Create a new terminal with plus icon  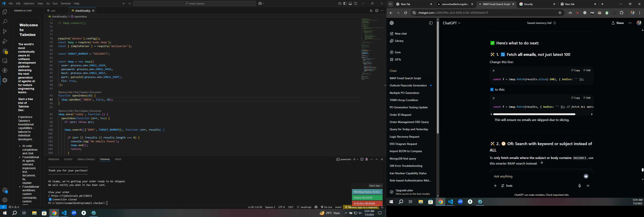[x=354, y=159]
